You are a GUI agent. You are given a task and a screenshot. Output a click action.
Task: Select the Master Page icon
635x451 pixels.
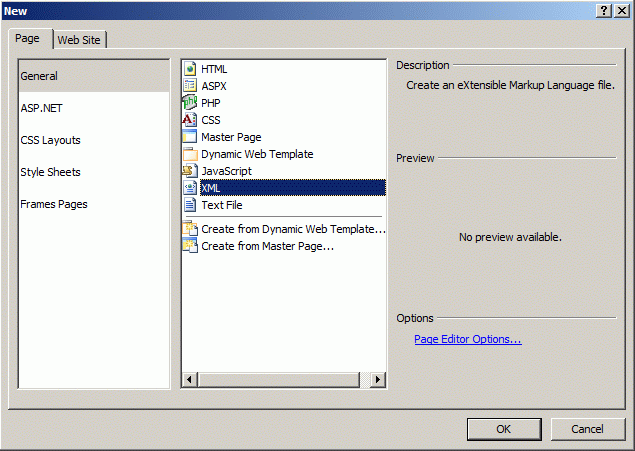click(190, 137)
